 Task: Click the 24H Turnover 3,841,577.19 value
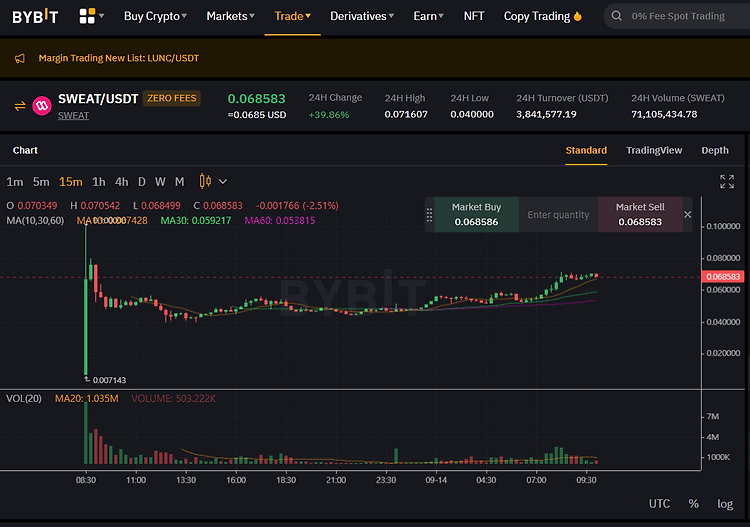[x=546, y=114]
